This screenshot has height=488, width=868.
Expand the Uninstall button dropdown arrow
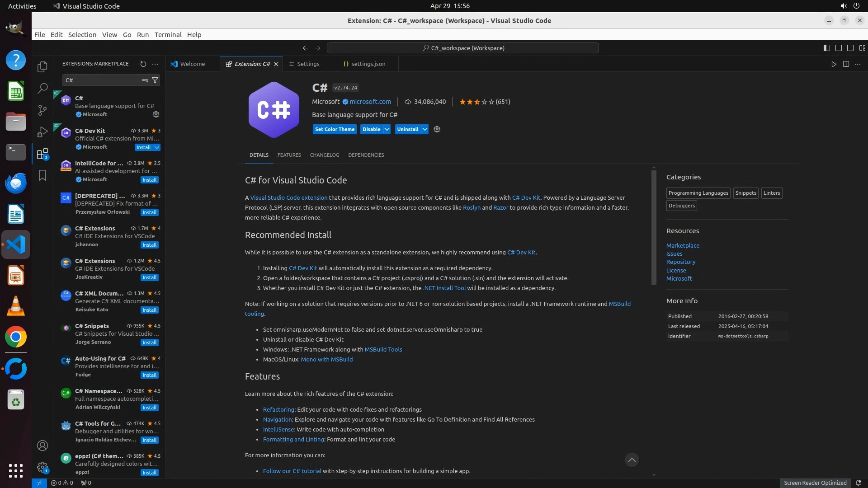[425, 129]
